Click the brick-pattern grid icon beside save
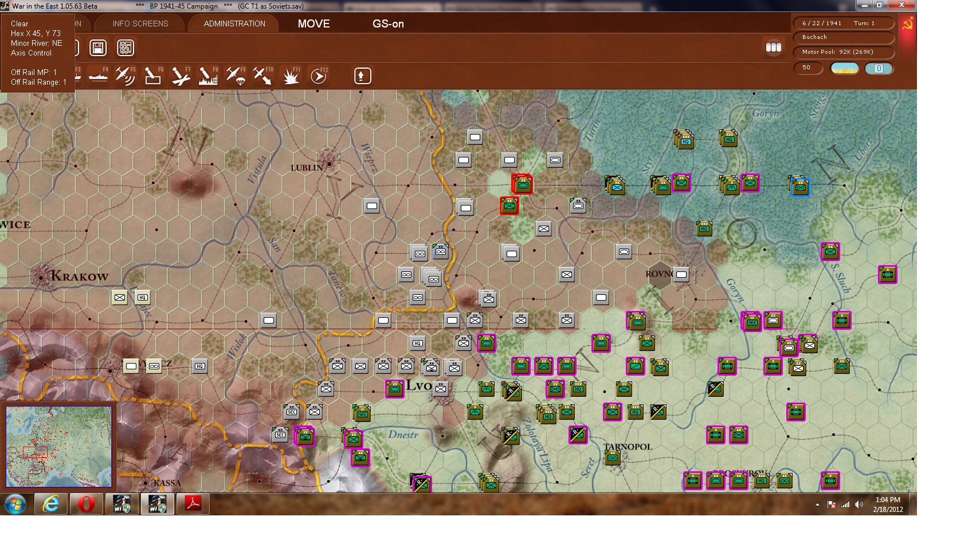The width and height of the screenshot is (980, 552). pyautogui.click(x=126, y=48)
